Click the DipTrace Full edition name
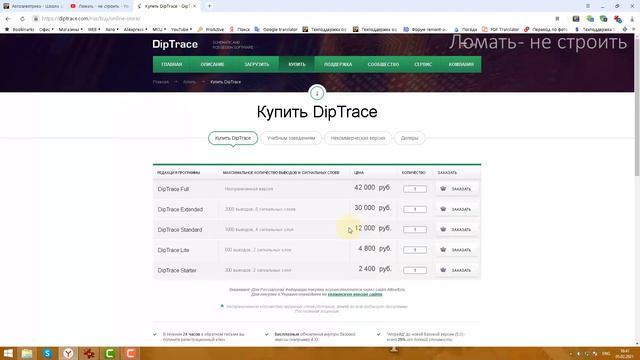The width and height of the screenshot is (640, 360). [x=173, y=189]
